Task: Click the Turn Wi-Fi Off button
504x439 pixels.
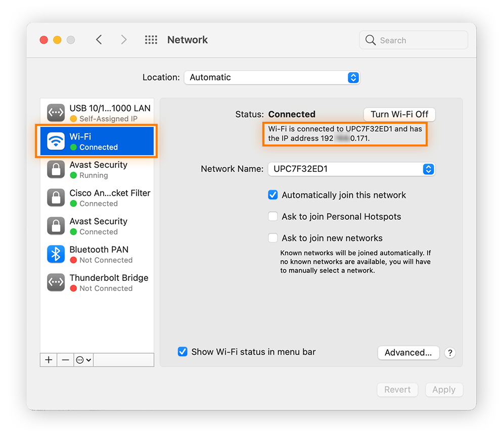Action: click(x=399, y=114)
